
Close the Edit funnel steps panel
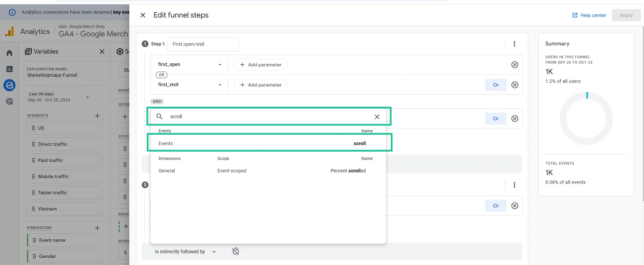click(x=143, y=15)
